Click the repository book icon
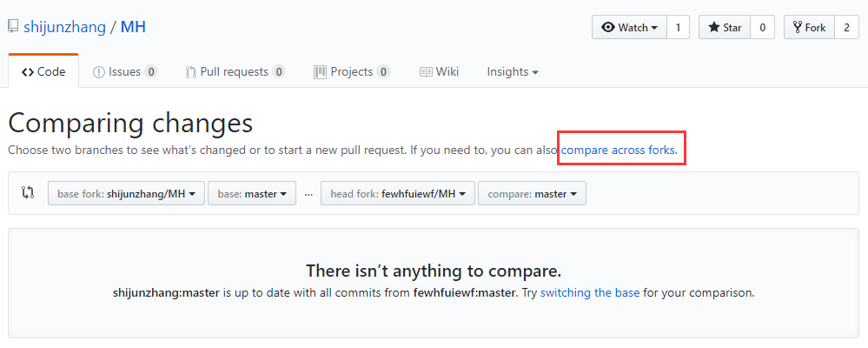868x348 pixels. point(13,26)
